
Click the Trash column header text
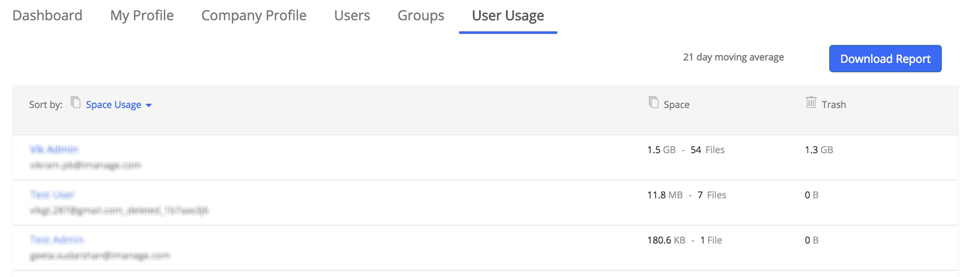tap(834, 105)
